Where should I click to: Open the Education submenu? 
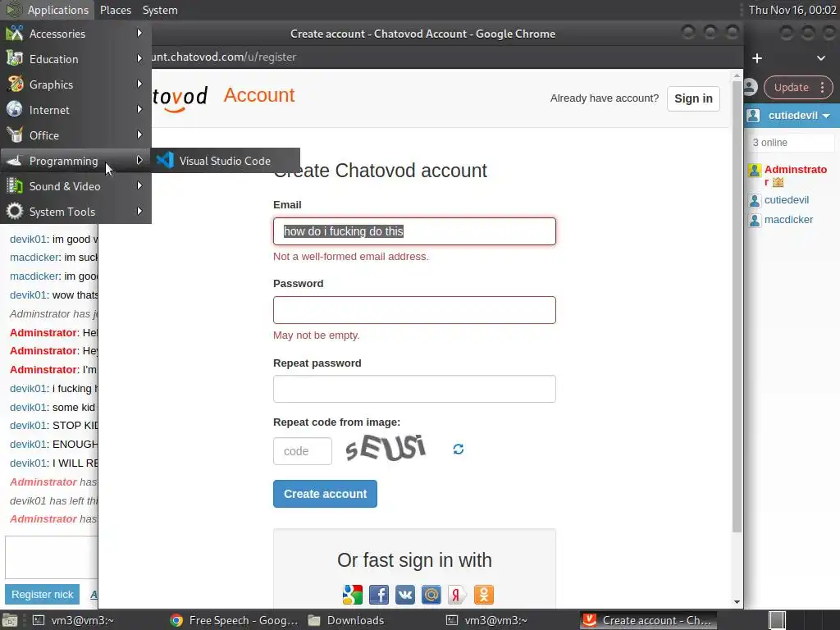(x=75, y=59)
